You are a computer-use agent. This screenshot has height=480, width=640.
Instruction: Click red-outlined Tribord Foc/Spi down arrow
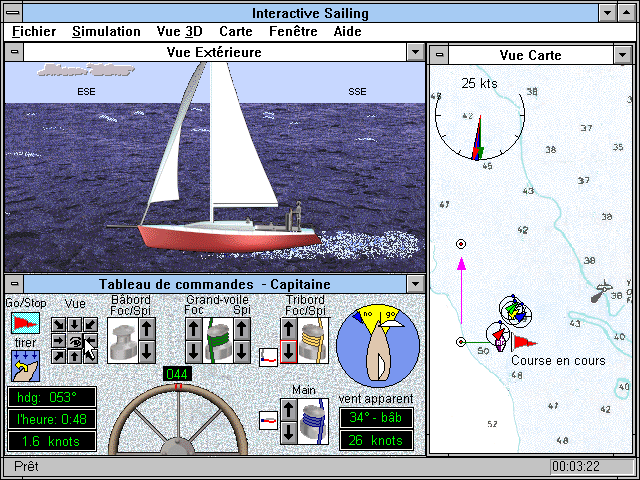click(289, 352)
